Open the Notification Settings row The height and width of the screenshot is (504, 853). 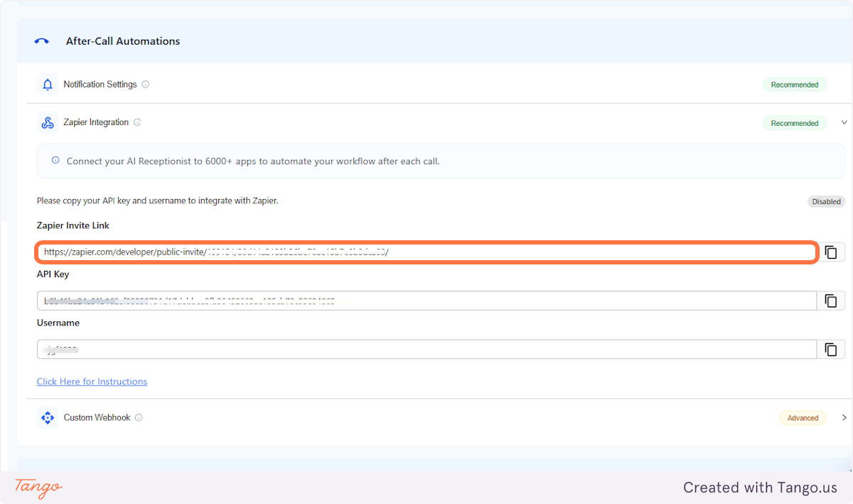441,85
